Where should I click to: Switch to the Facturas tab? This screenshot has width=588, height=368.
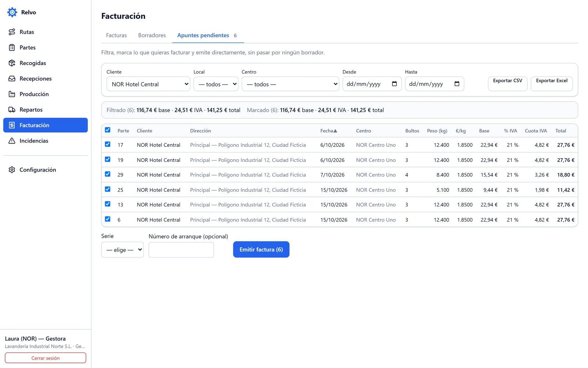[116, 35]
